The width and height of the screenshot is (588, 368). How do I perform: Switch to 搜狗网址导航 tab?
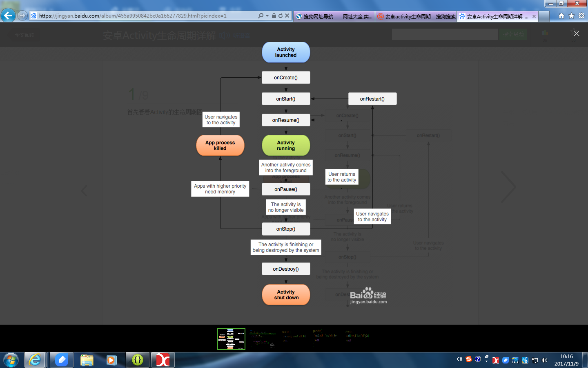pyautogui.click(x=334, y=16)
